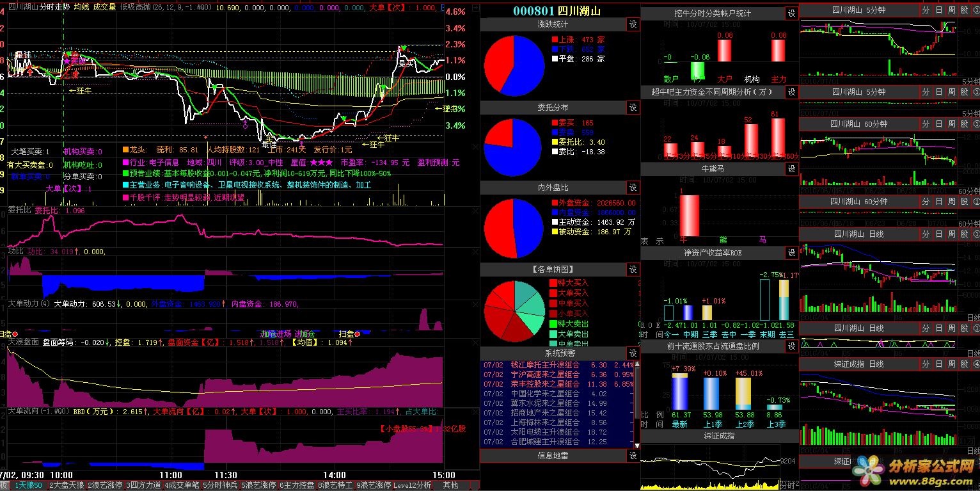The image size is (980, 491).
Task: Close the 大单动力 sub-chart with X
Action: (x=474, y=304)
